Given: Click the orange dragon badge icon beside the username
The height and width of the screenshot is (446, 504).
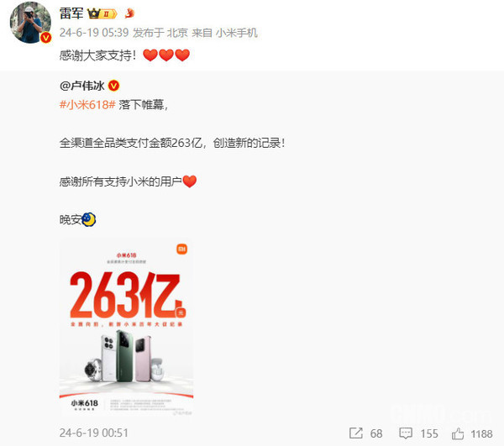Looking at the screenshot, I should point(129,13).
